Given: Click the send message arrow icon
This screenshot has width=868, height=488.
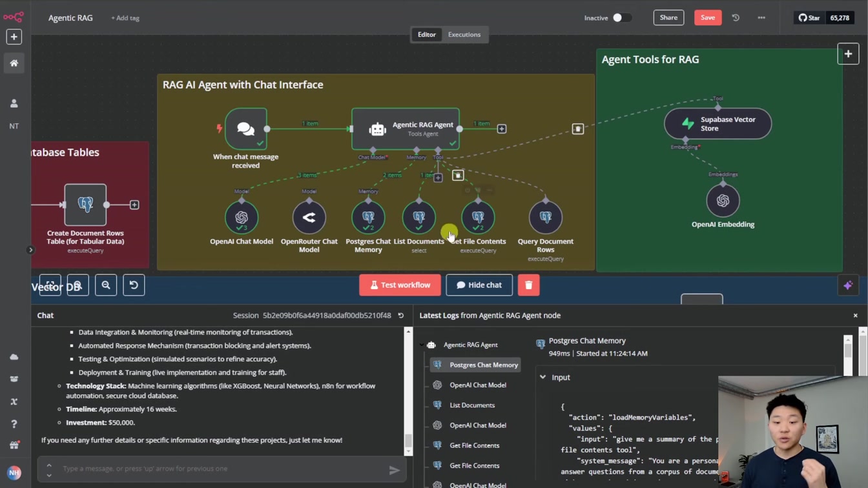Looking at the screenshot, I should [x=394, y=471].
